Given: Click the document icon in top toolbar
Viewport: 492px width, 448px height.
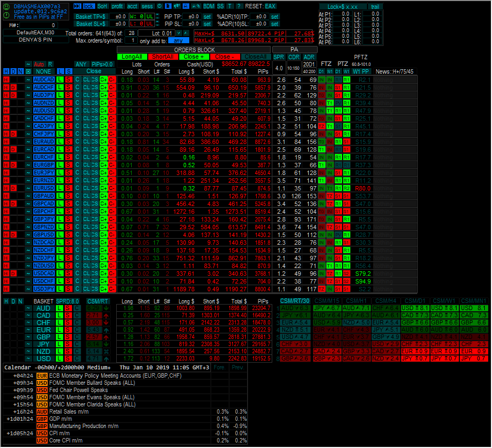Looking at the screenshot, I should (x=168, y=6).
